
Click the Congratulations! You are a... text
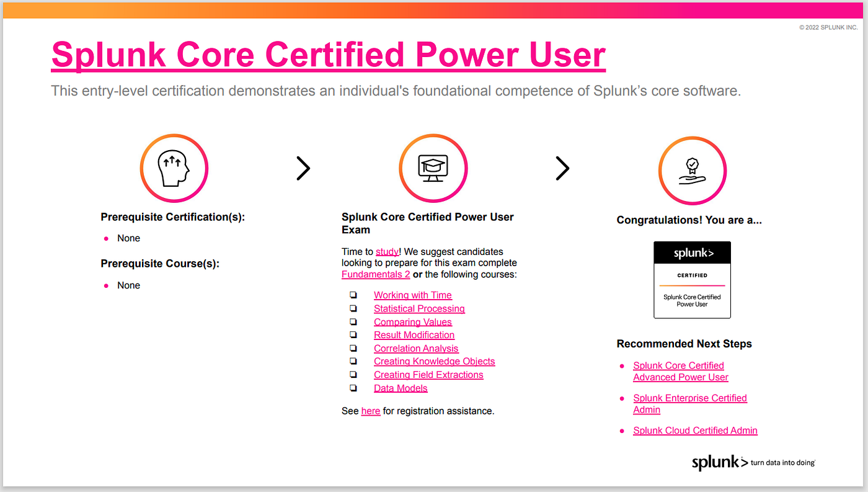click(689, 220)
